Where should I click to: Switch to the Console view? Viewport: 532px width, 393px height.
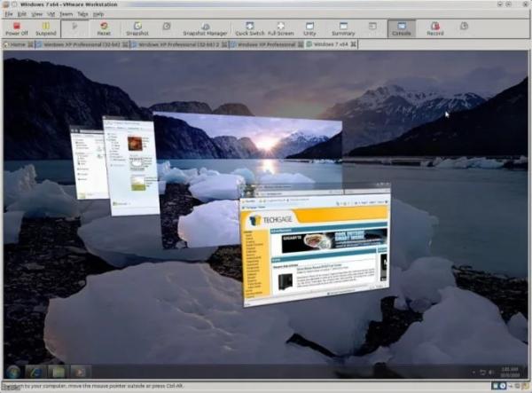click(x=401, y=28)
